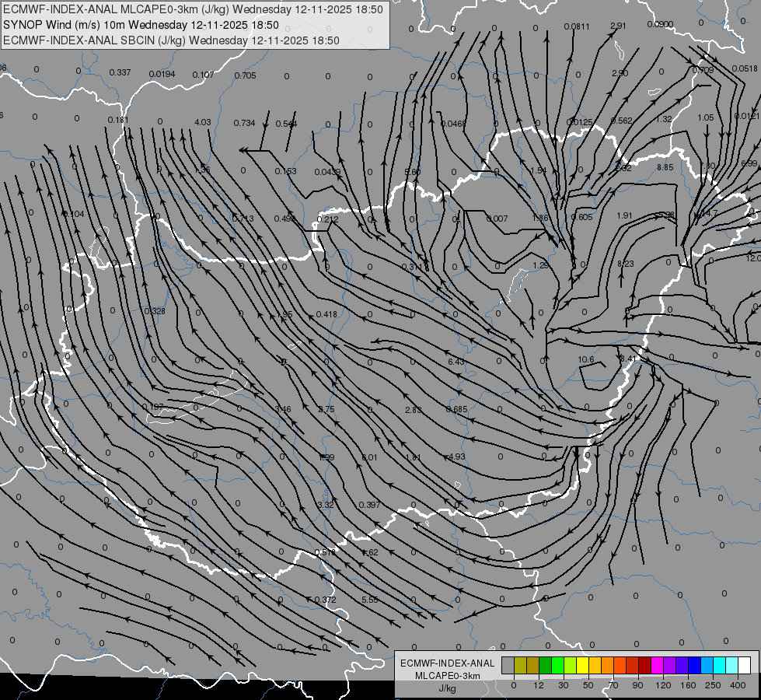Select the map value 0.0518
The height and width of the screenshot is (700, 761).
(745, 68)
